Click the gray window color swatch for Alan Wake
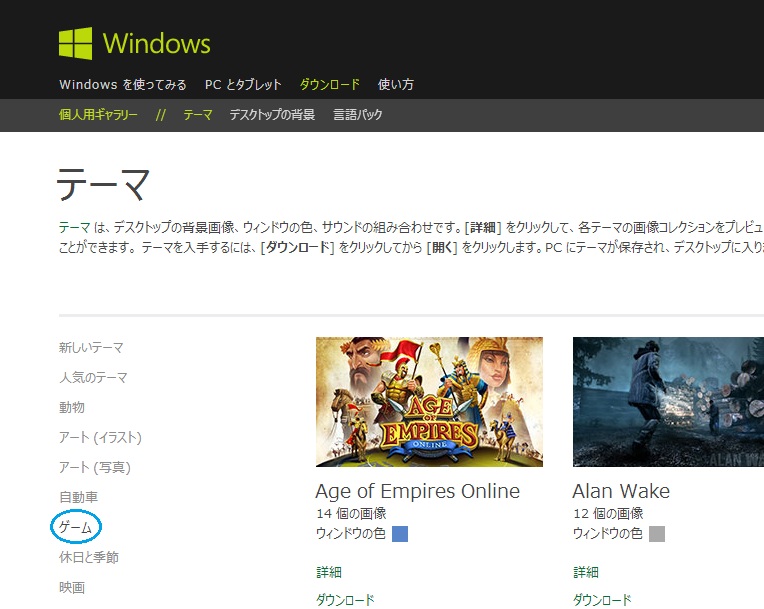The image size is (764, 609). [657, 534]
